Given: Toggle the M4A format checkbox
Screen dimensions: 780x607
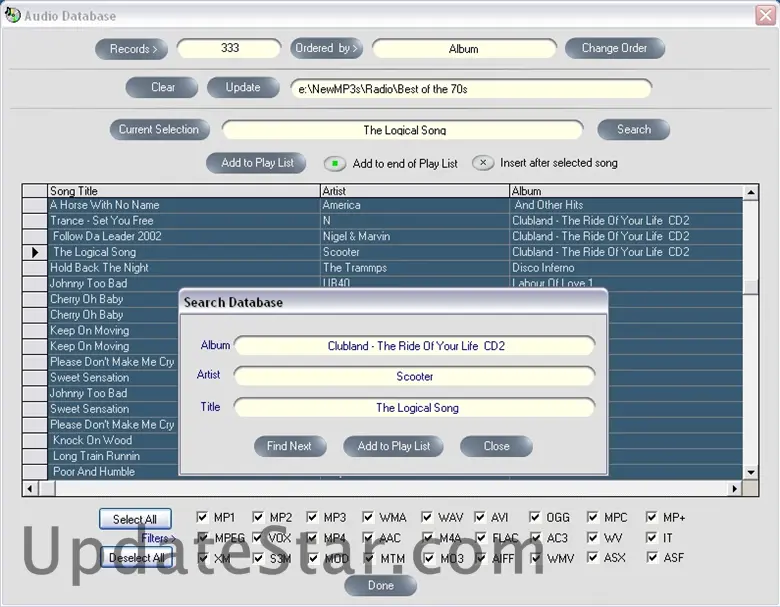Looking at the screenshot, I should pos(428,537).
